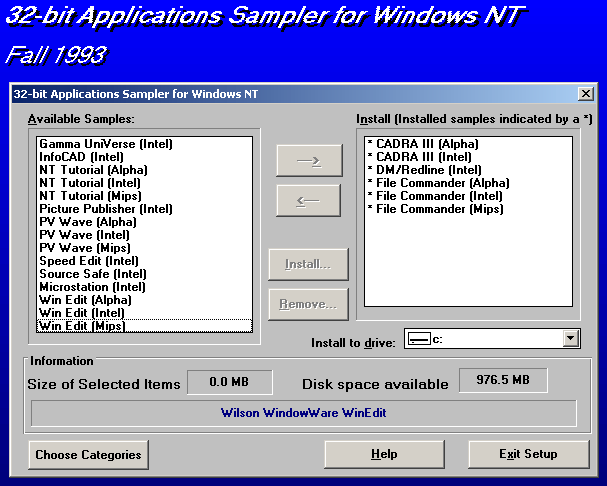Image resolution: width=607 pixels, height=486 pixels.
Task: Select Source Safe (Intel) sample
Action: tap(144, 274)
